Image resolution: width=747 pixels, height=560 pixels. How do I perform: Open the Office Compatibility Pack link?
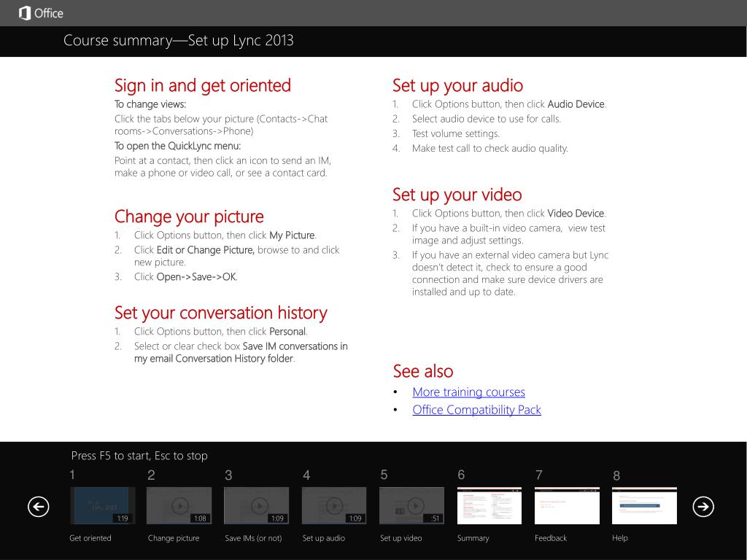[477, 410]
